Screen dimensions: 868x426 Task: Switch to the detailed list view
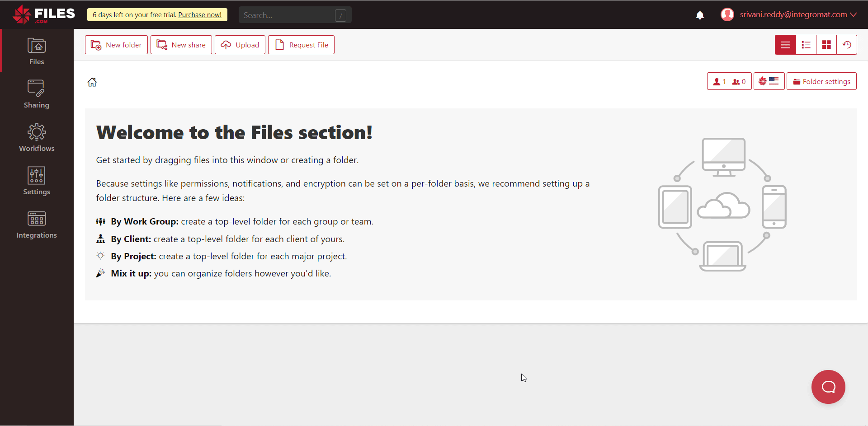(806, 45)
